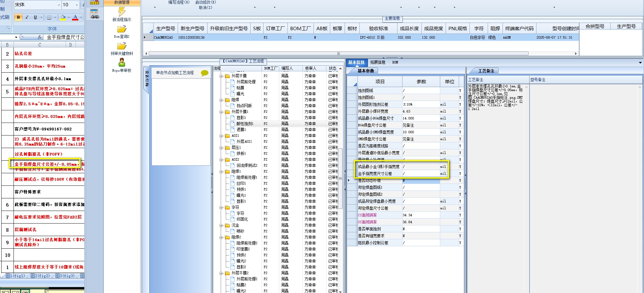Viewport: 644px width, 293px height.
Task: Click 取消(Z) toolbar button
Action: pos(205,8)
